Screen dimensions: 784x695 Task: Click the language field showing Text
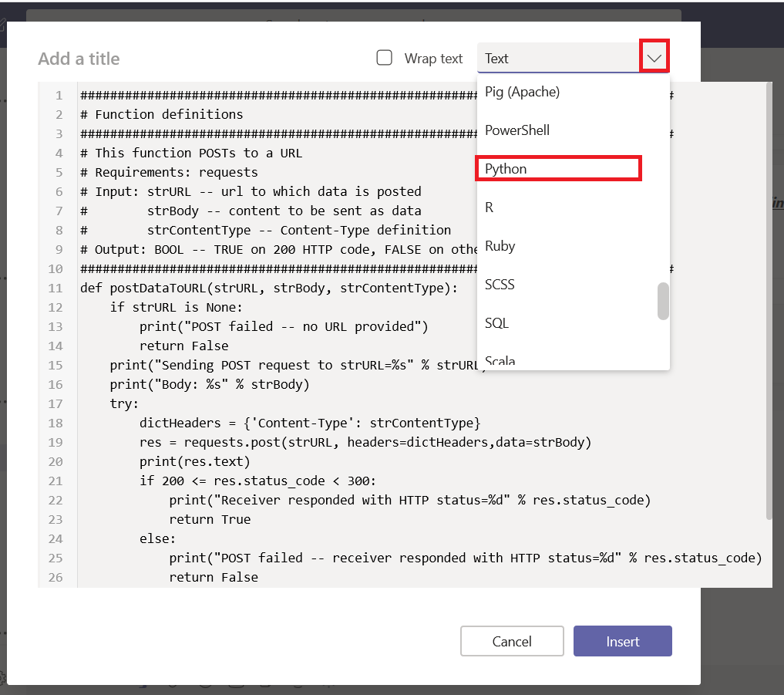click(558, 59)
